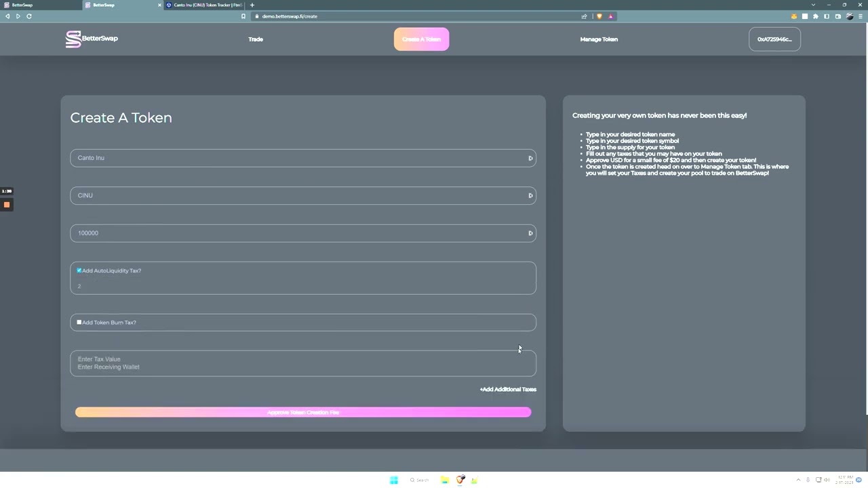This screenshot has height=488, width=868.
Task: Click the volume icon in system tray
Action: (x=827, y=480)
